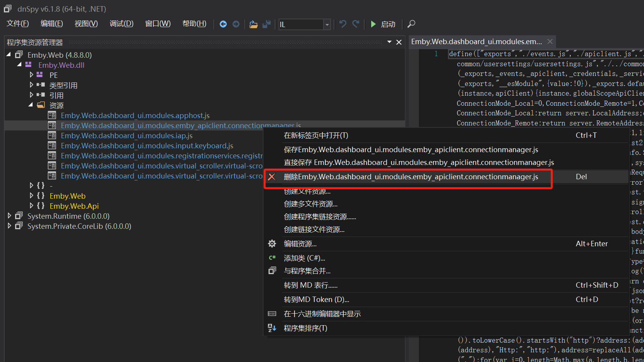Image resolution: width=644 pixels, height=362 pixels.
Task: Click the 资源 folder icon
Action: (x=41, y=105)
